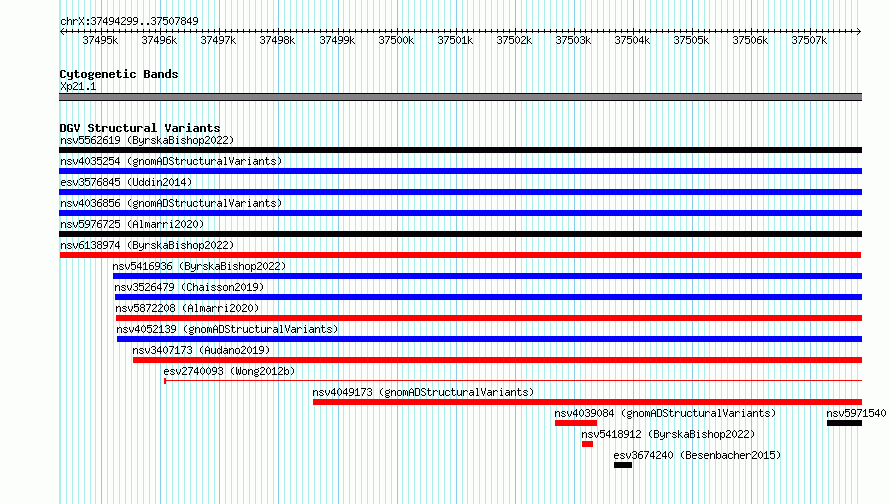This screenshot has width=890, height=504.
Task: Click the 37498k ruler mark
Action: pyautogui.click(x=277, y=40)
